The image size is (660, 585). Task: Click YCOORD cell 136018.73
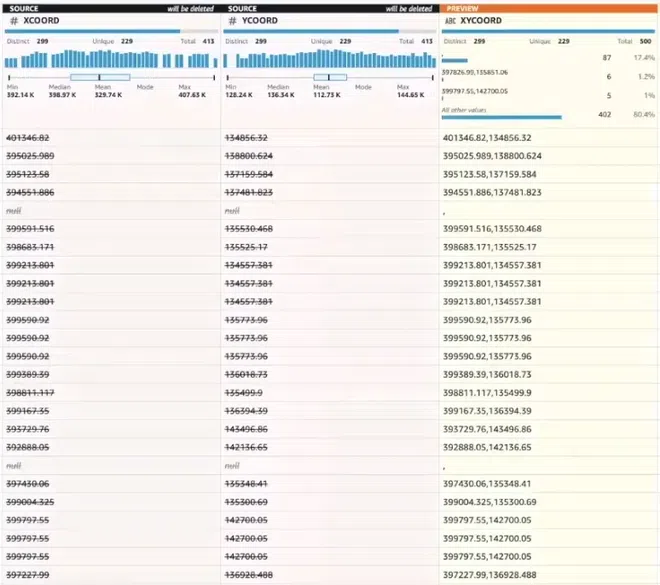point(246,375)
